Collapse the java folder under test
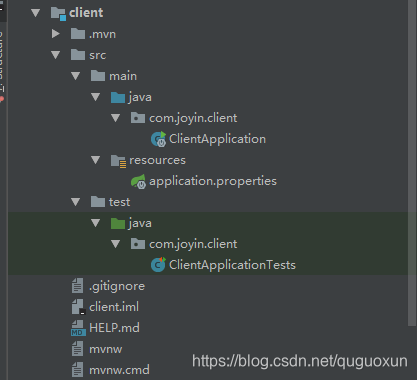Viewport: 417px width, 380px height. click(x=95, y=223)
